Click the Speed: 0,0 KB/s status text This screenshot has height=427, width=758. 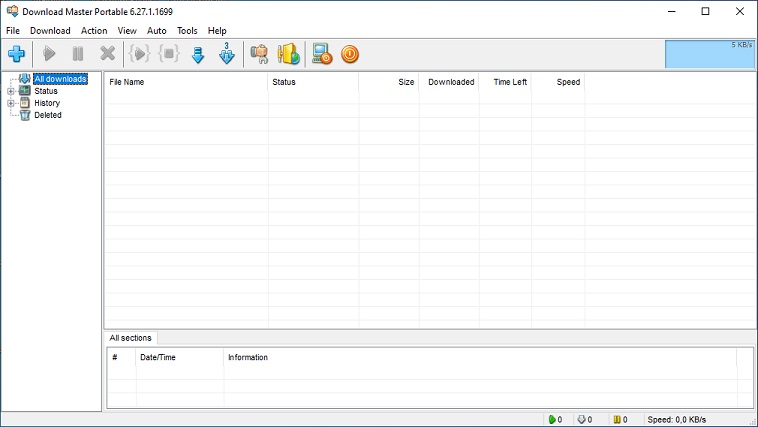(x=676, y=419)
